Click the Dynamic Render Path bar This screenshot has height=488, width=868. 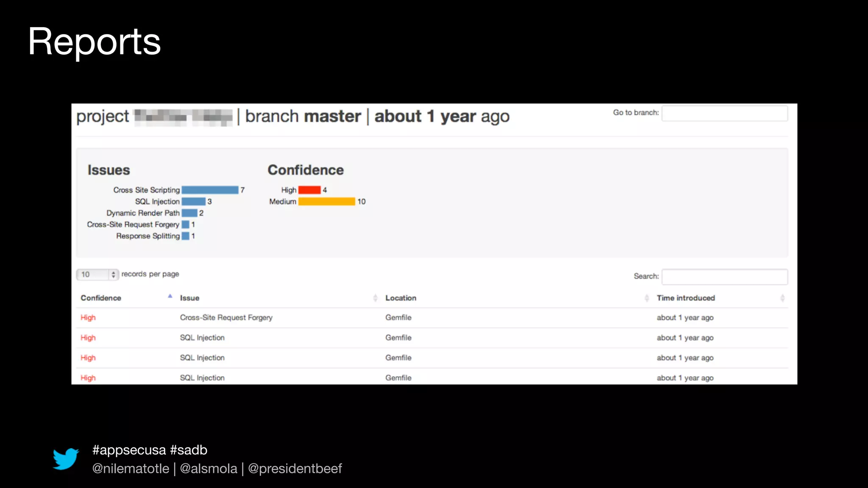[189, 213]
